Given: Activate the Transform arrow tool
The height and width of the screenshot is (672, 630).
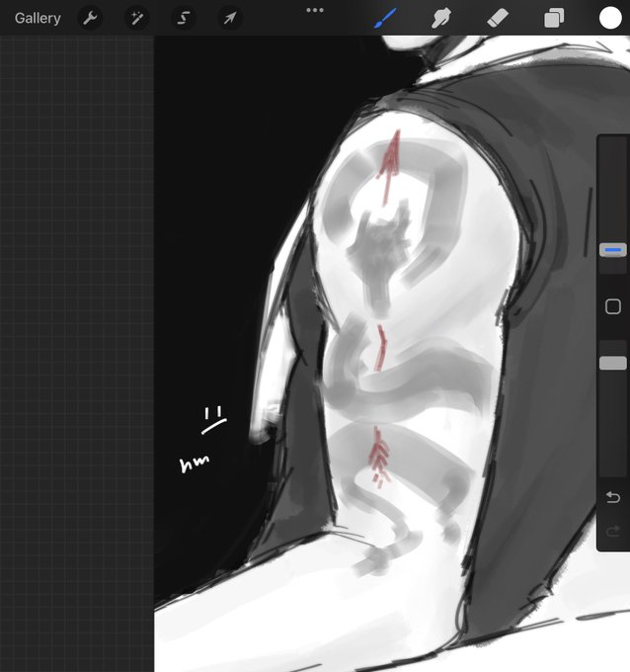Looking at the screenshot, I should [230, 18].
